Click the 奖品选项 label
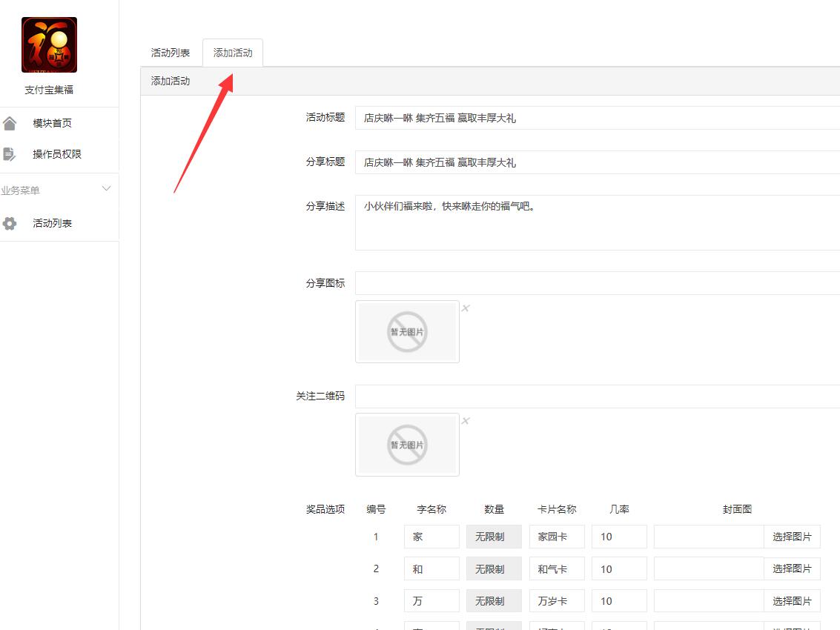Image resolution: width=840 pixels, height=630 pixels. [x=325, y=509]
